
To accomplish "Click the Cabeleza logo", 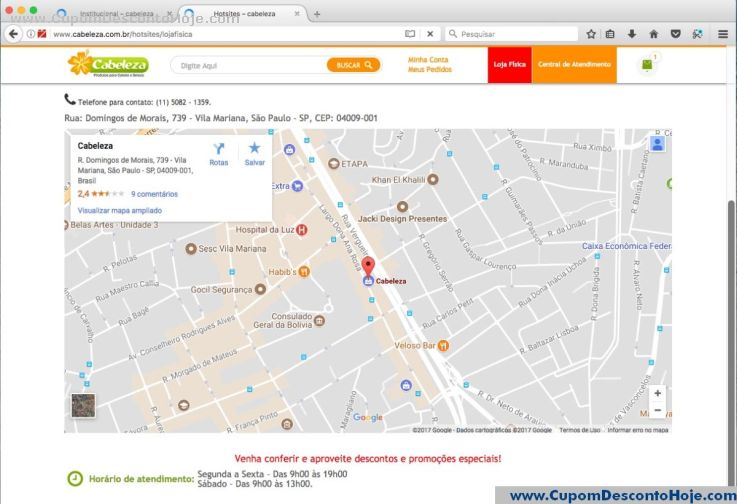I will (x=108, y=64).
